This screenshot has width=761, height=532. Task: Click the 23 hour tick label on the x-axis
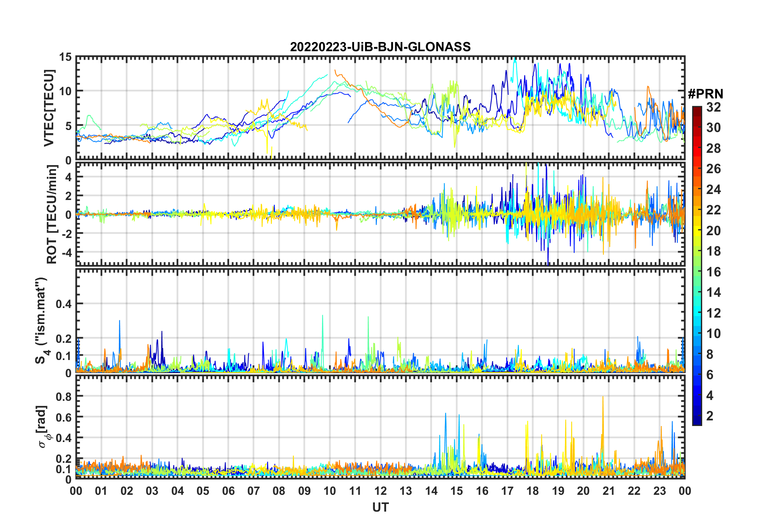659,491
